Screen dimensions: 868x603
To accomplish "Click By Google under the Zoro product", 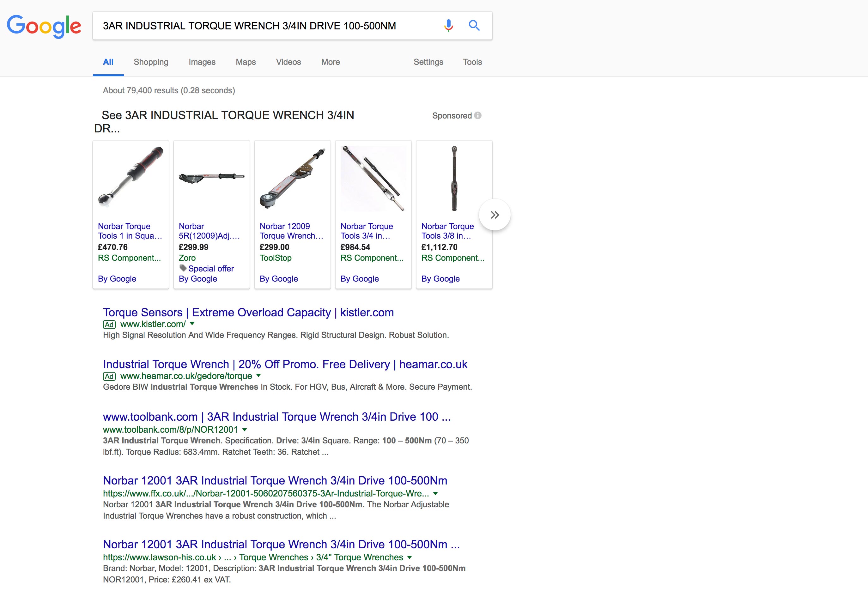I will click(197, 279).
